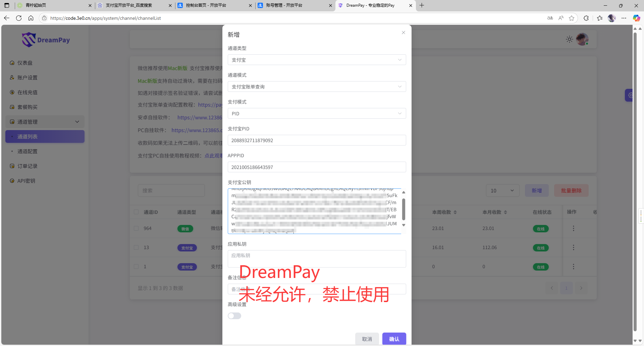Open the 通道类型 dropdown

coord(317,60)
